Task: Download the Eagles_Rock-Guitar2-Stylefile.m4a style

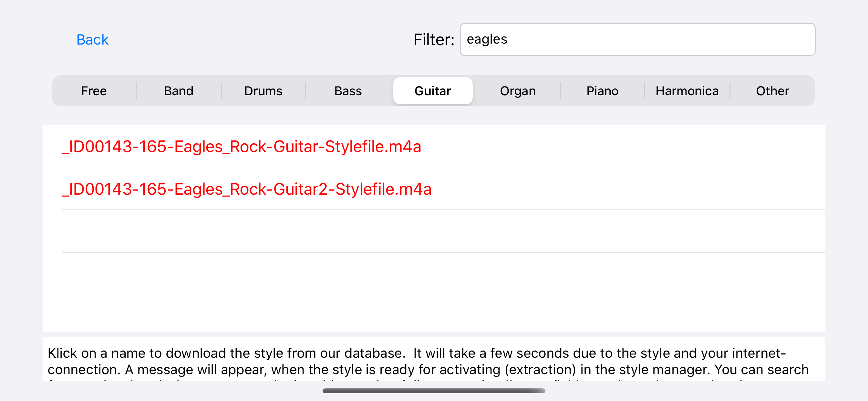Action: pos(247,189)
